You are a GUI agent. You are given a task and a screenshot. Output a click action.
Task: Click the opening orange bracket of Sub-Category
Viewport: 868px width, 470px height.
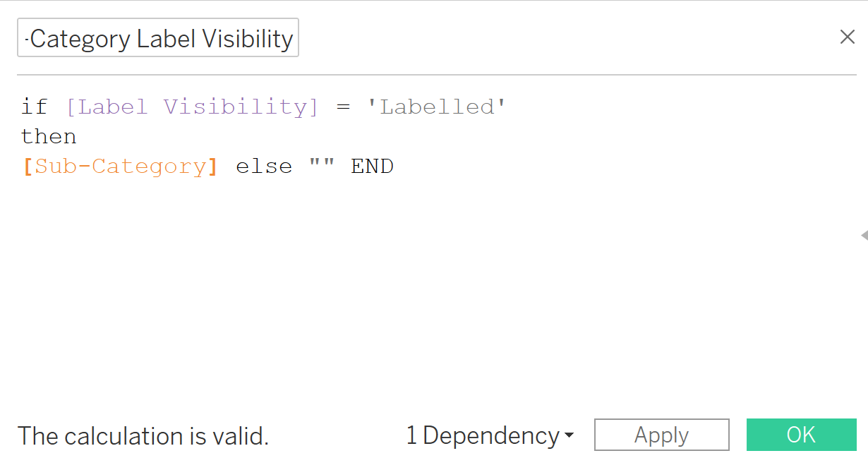28,167
